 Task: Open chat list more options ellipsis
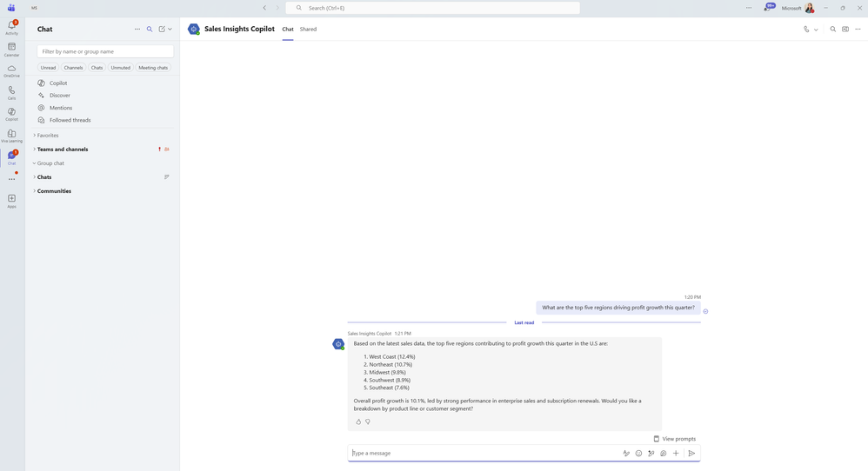click(137, 30)
